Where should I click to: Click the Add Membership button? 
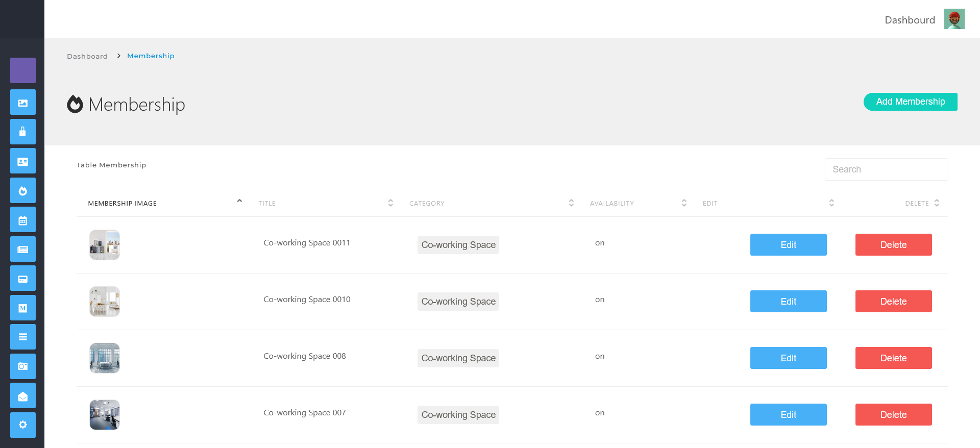[910, 102]
